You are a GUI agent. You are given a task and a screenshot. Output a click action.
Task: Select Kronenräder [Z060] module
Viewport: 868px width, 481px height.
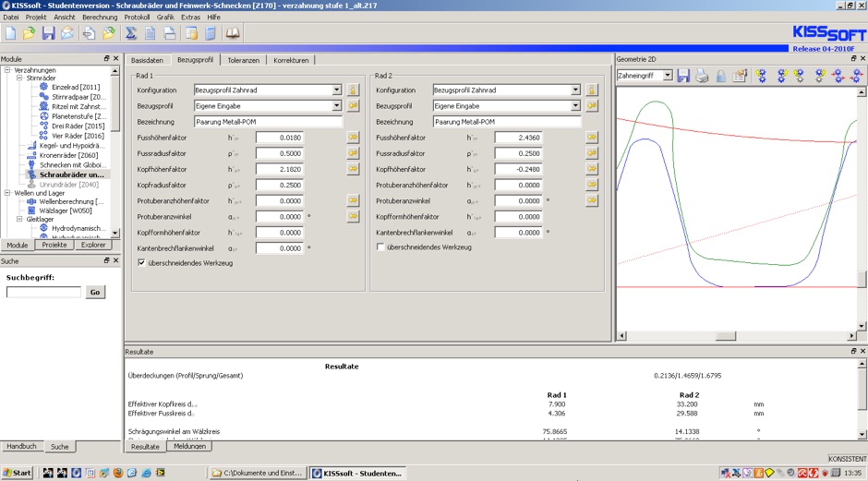68,155
